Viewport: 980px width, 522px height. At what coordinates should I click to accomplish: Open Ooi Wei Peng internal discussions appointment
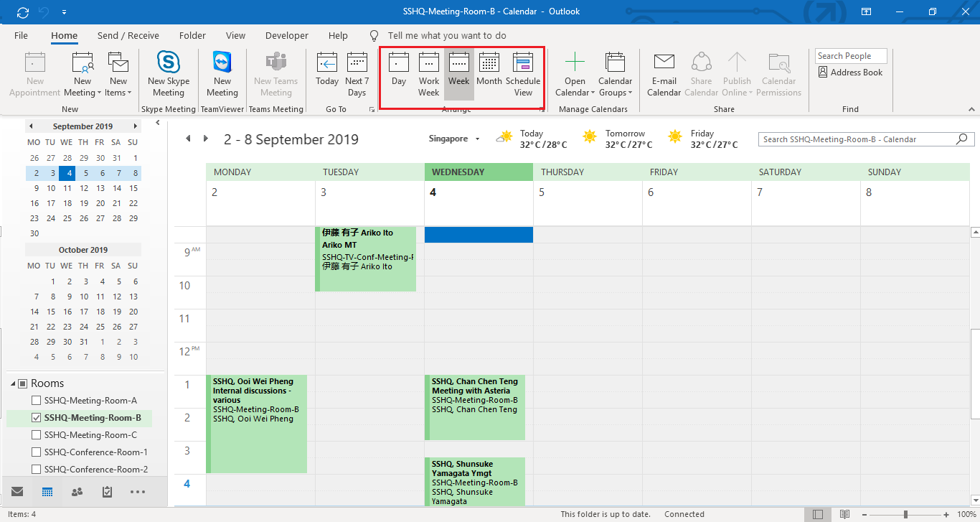[x=256, y=424]
